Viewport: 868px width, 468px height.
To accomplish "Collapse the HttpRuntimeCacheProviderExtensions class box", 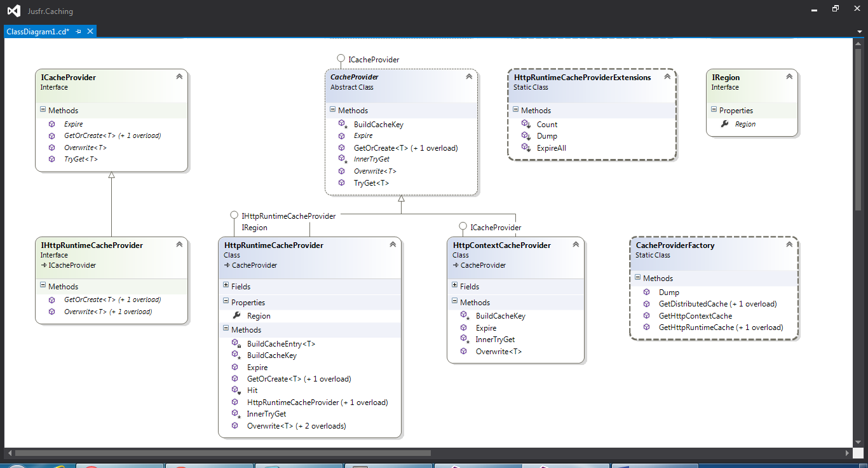I will click(667, 76).
